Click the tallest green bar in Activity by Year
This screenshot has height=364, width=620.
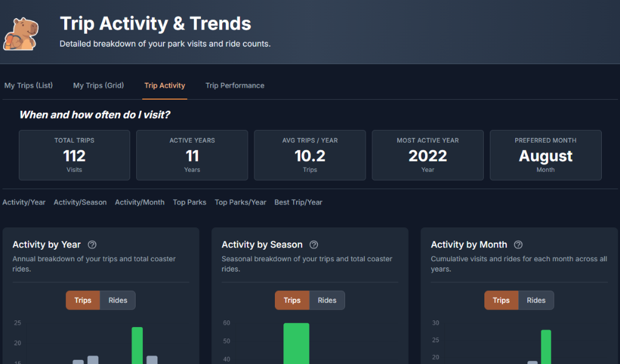(x=136, y=345)
